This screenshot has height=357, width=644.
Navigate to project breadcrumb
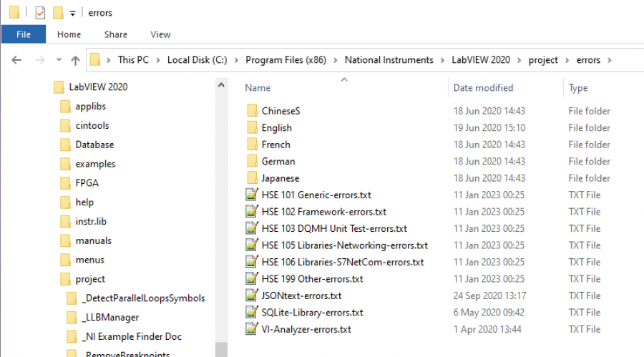543,60
